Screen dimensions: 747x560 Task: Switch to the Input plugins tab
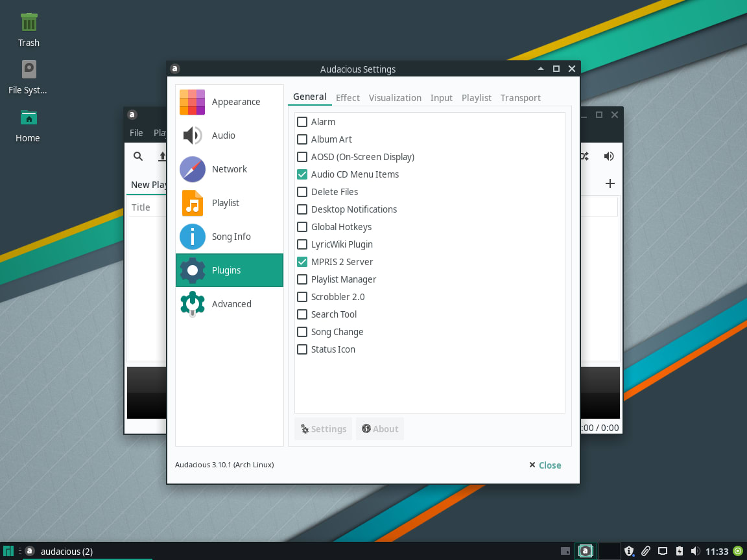(441, 98)
